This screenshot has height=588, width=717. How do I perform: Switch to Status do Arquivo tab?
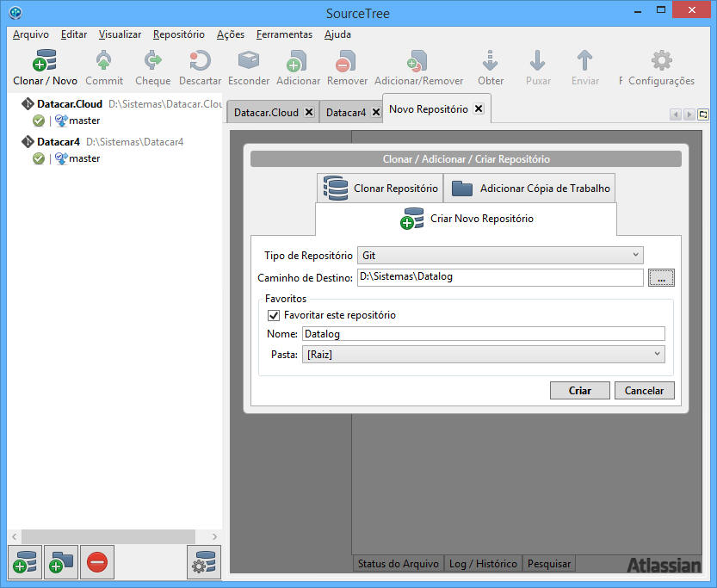click(x=398, y=564)
